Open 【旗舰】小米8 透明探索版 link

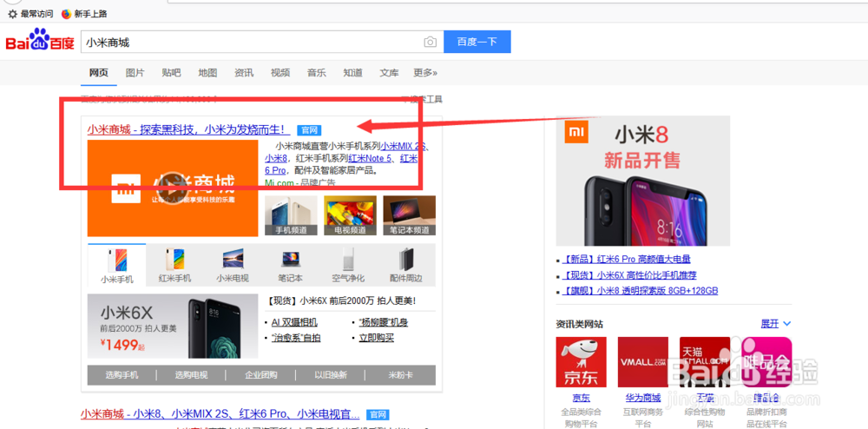pos(640,291)
